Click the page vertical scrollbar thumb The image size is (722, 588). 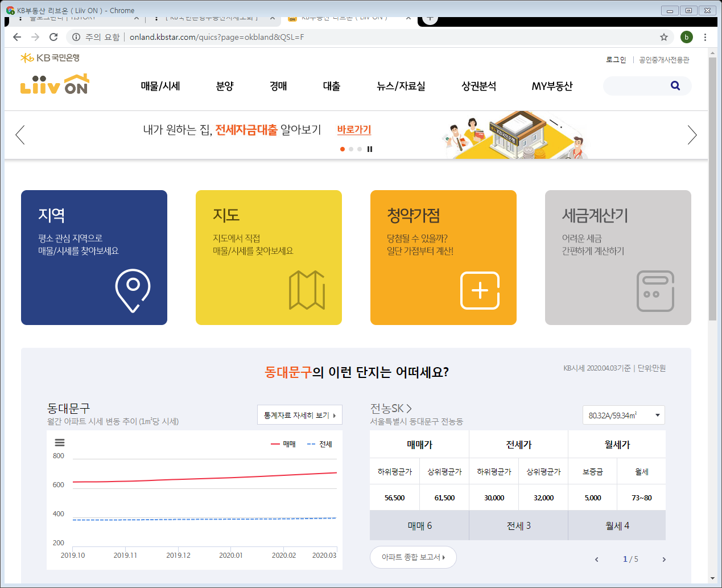coord(712,188)
